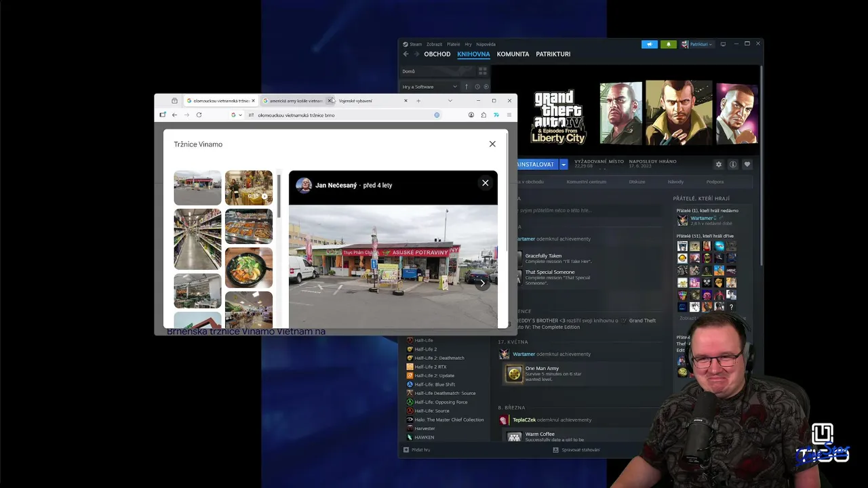The width and height of the screenshot is (868, 488).
Task: Toggle Steam library grid collections view
Action: (x=483, y=70)
